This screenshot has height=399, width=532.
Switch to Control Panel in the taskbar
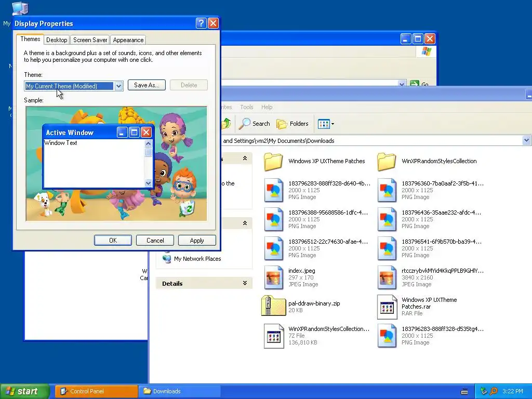pos(97,391)
